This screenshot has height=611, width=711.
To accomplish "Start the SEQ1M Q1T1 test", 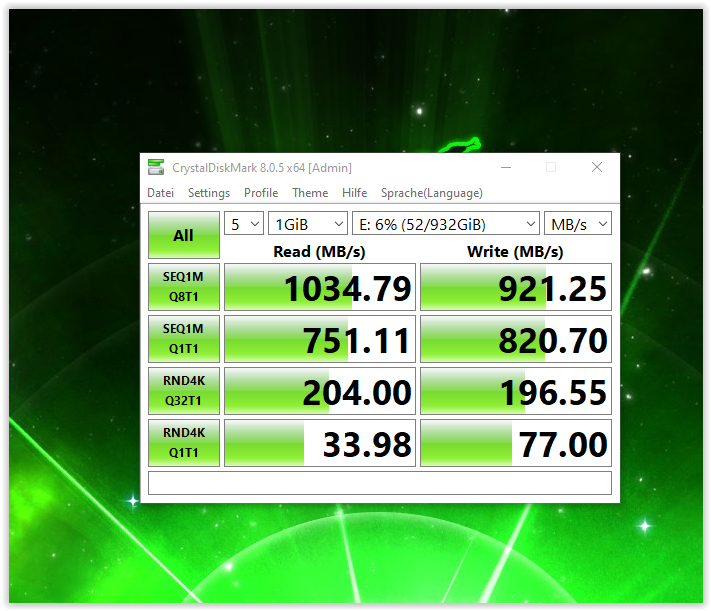I will point(184,339).
